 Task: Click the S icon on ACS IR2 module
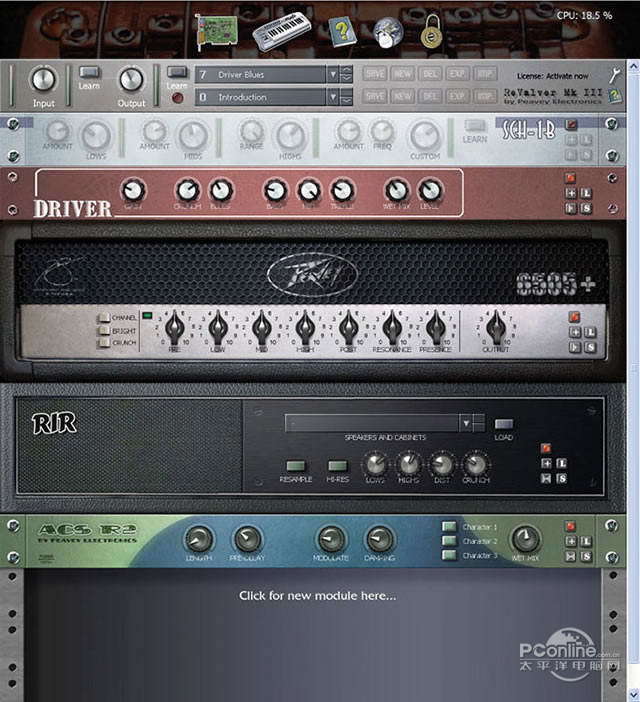tap(586, 556)
